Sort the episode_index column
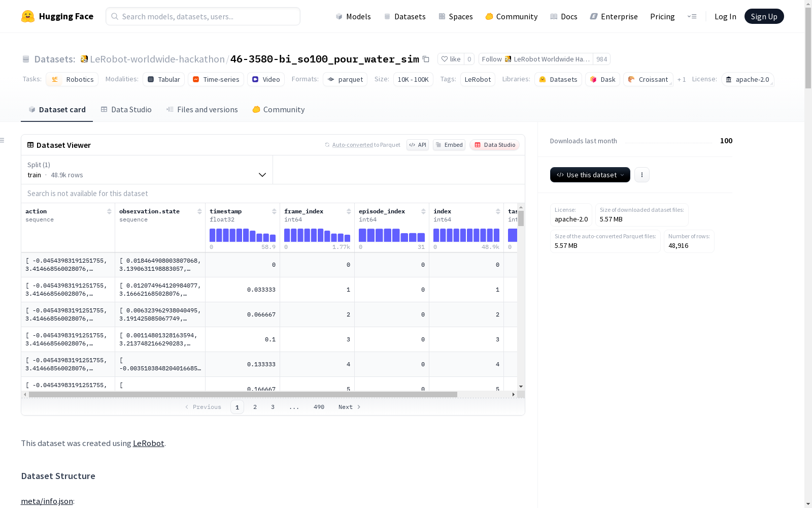This screenshot has width=812, height=508. pyautogui.click(x=423, y=211)
